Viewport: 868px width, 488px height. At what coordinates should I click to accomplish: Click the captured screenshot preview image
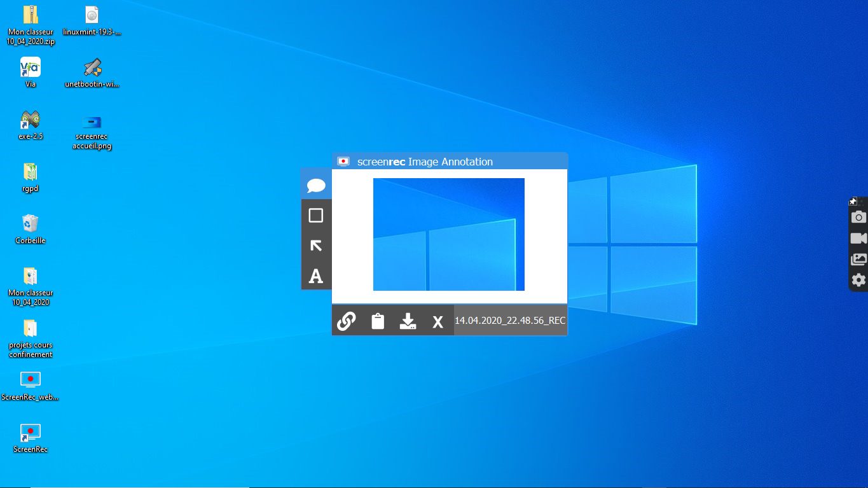click(x=449, y=234)
